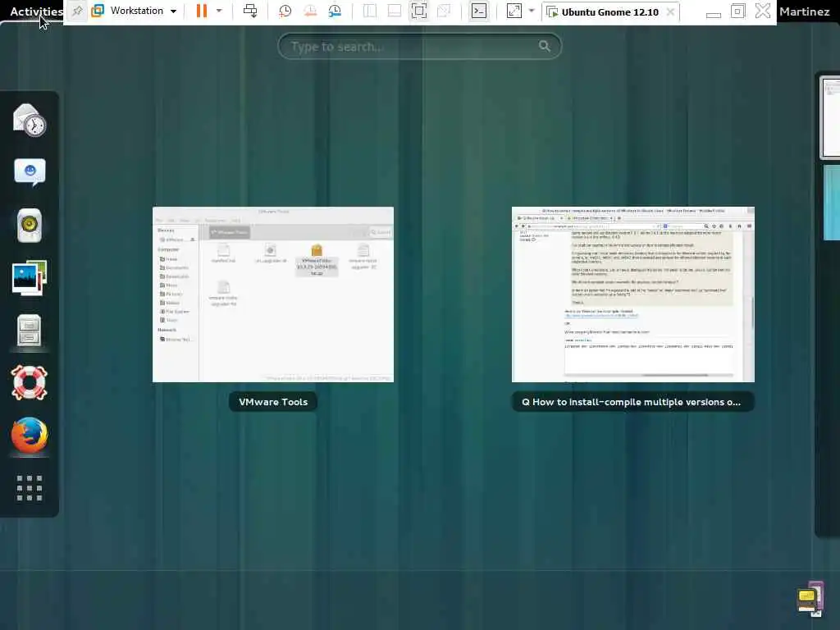Open the Shotwell photo manager
The width and height of the screenshot is (840, 630).
coord(30,277)
